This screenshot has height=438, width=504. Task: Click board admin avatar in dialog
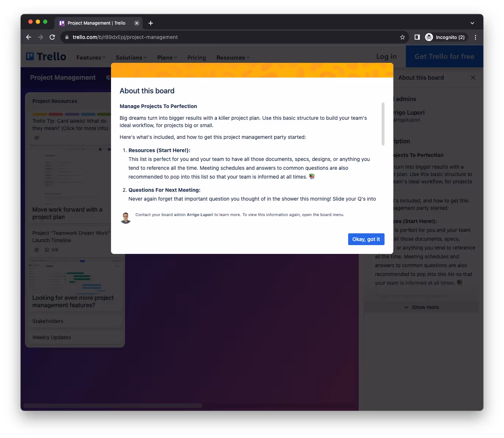point(126,218)
